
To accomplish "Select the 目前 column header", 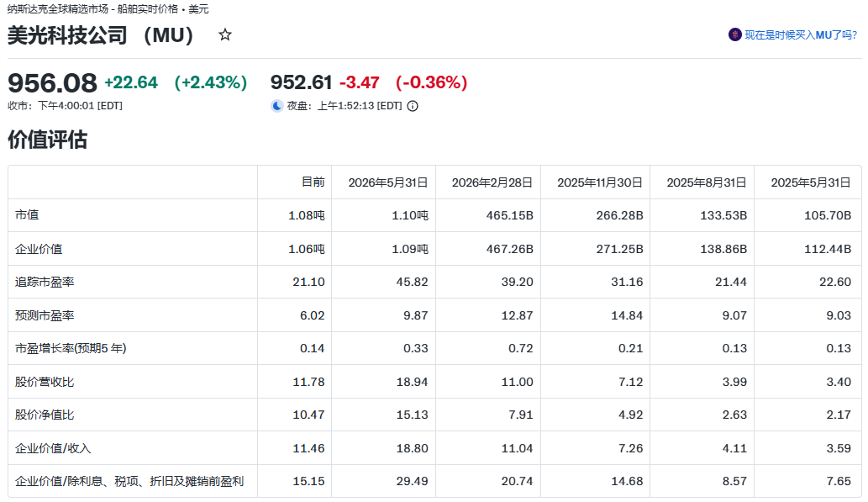I will [313, 182].
